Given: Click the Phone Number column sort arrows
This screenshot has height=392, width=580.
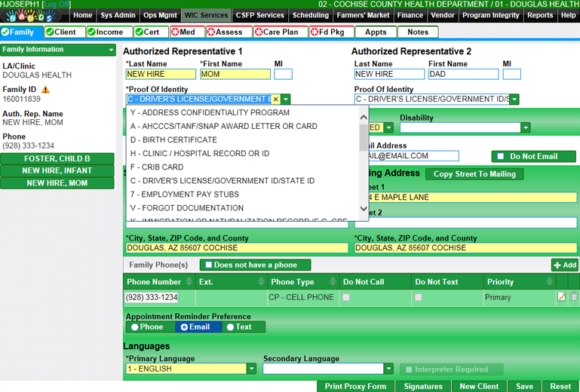Looking at the screenshot, I should pos(188,282).
